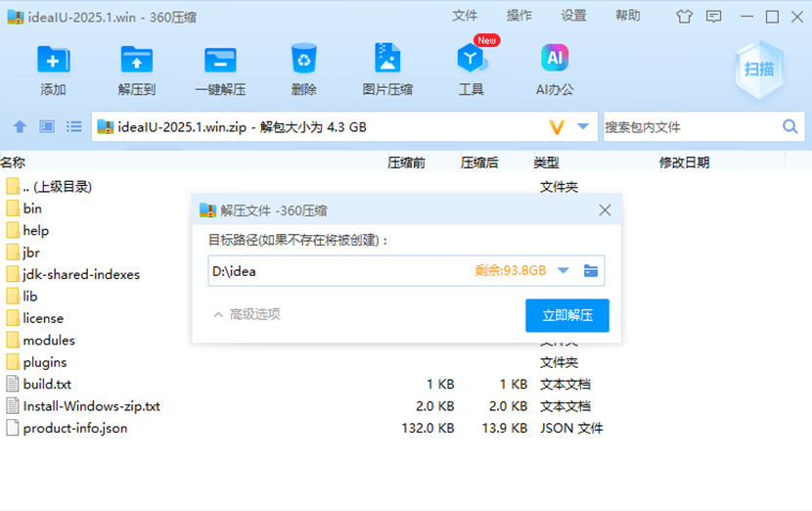Select the modules folder
Image resolution: width=812 pixels, height=511 pixels.
[40, 340]
